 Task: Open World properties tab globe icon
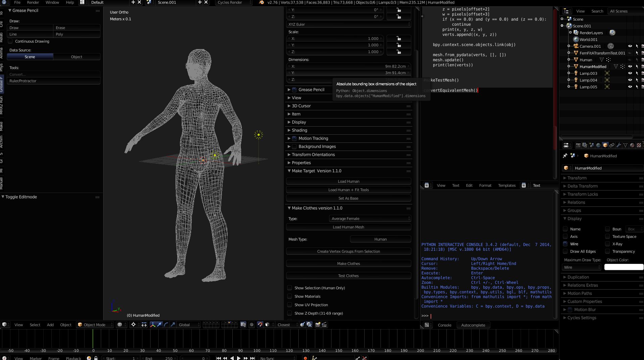598,145
